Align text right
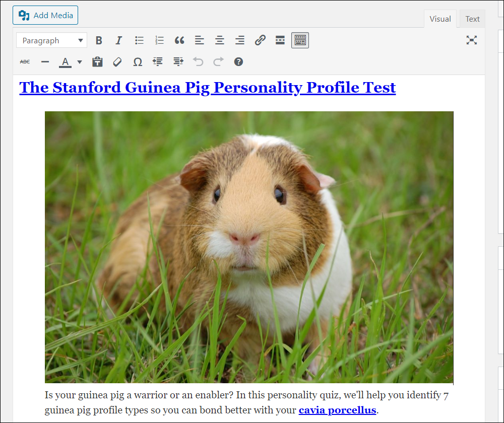 pyautogui.click(x=240, y=40)
